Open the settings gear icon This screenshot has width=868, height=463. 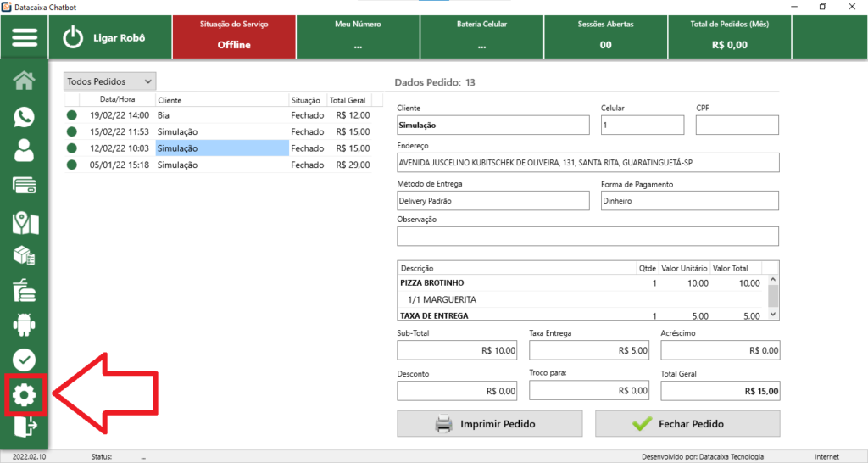point(25,393)
